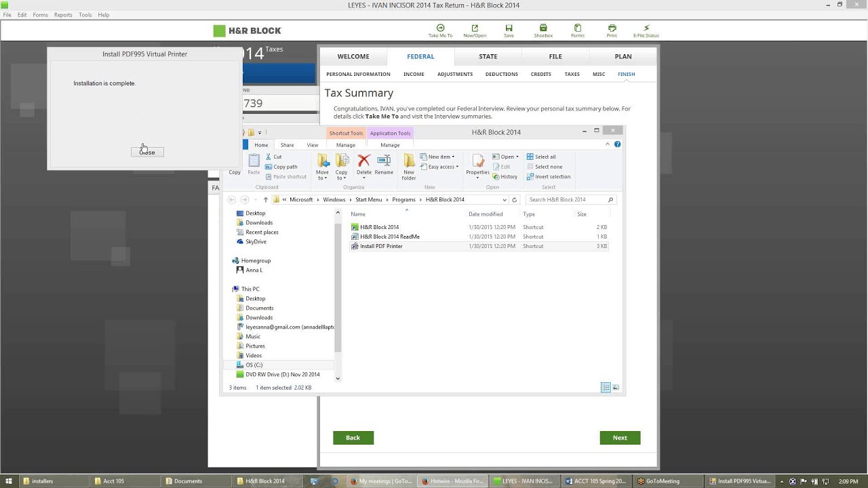Expand the Open dropdown in ribbon

[x=506, y=157]
